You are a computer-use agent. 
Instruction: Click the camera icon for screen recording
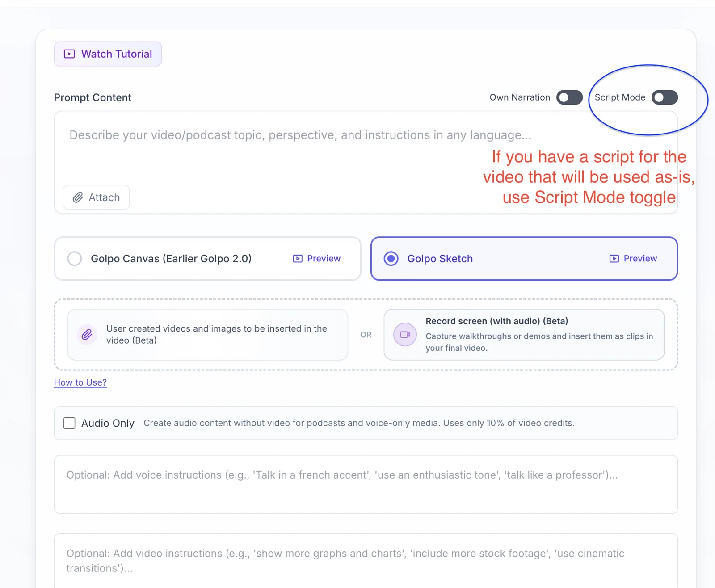(405, 335)
